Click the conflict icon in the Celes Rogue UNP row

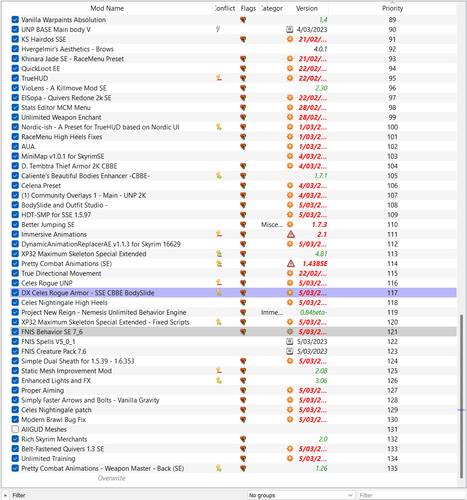[x=219, y=283]
